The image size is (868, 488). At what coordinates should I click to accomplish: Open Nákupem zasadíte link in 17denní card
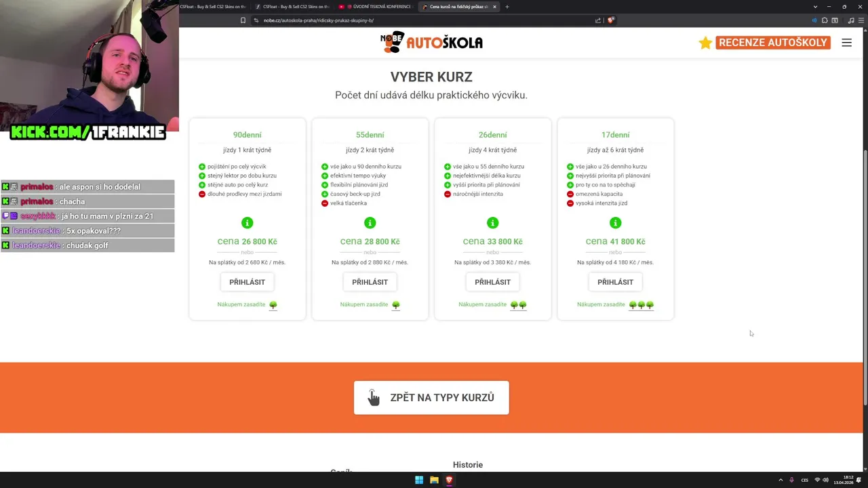(601, 304)
